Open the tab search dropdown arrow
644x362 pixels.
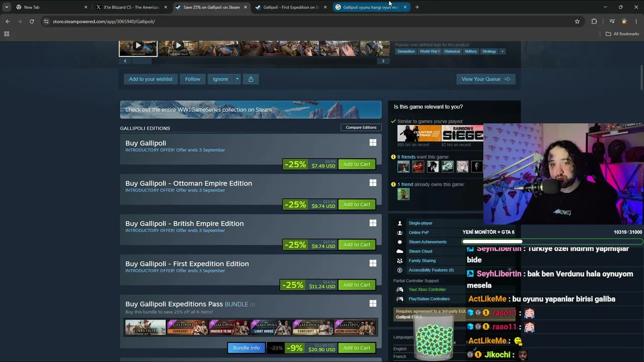coord(7,7)
